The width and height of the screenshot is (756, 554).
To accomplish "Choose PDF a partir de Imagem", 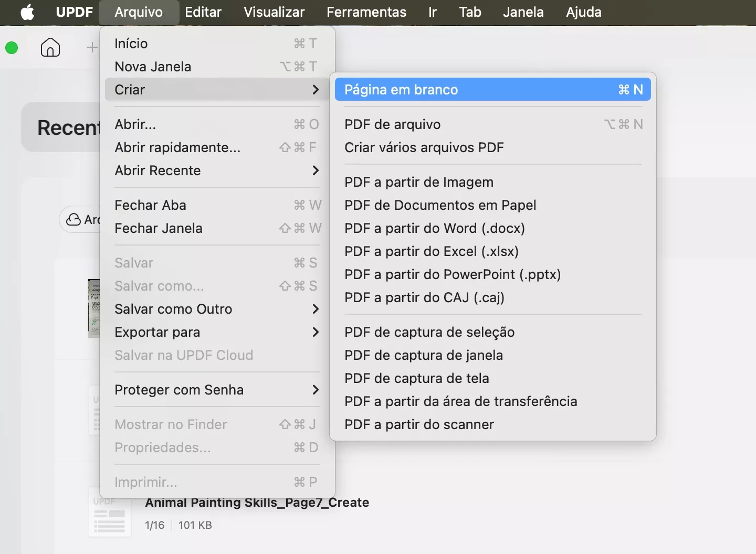I will pos(493,182).
